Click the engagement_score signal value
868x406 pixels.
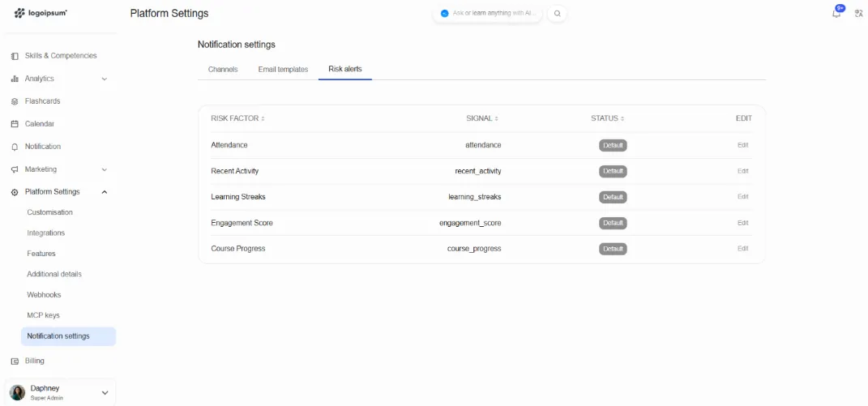pos(471,223)
